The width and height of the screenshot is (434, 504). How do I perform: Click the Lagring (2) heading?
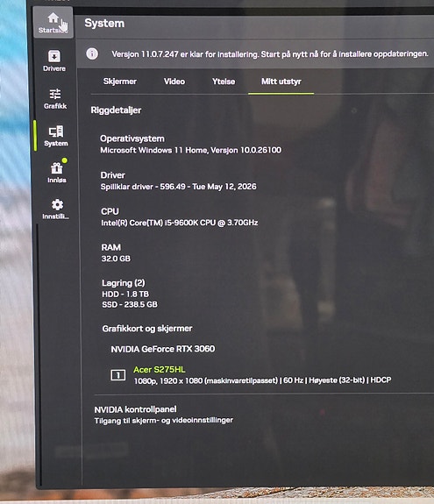click(123, 283)
